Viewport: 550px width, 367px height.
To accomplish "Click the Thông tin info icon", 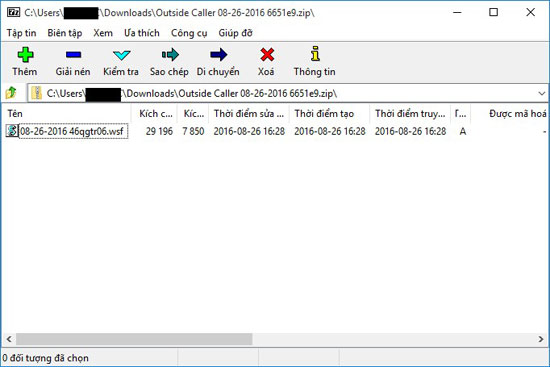I will click(315, 54).
